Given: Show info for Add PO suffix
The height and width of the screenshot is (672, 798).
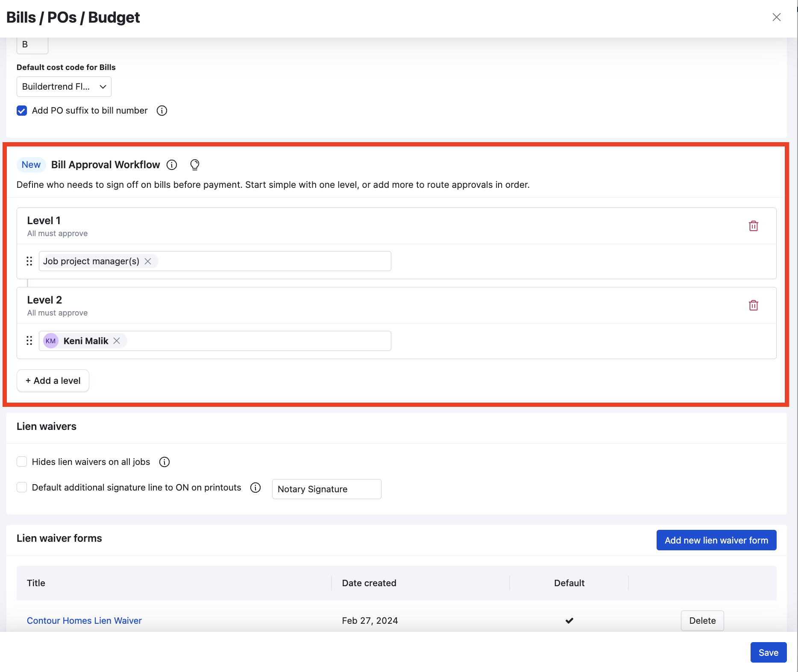Looking at the screenshot, I should (x=162, y=111).
